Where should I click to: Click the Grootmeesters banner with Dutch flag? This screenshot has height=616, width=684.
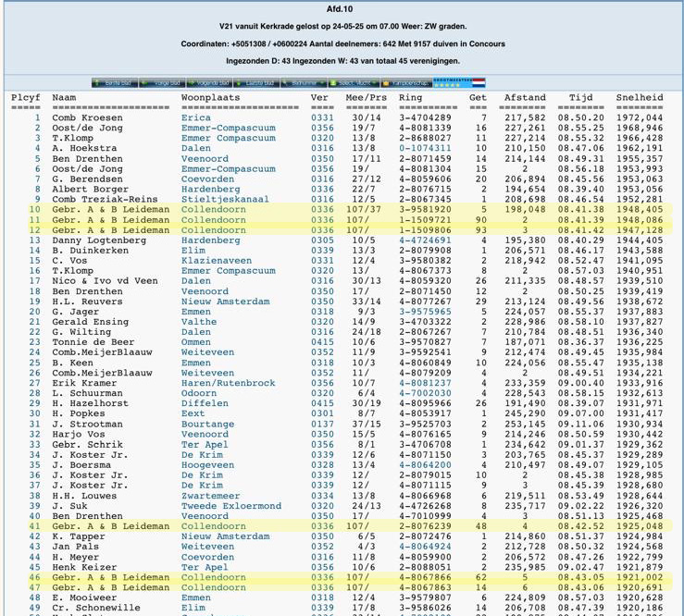click(x=459, y=83)
